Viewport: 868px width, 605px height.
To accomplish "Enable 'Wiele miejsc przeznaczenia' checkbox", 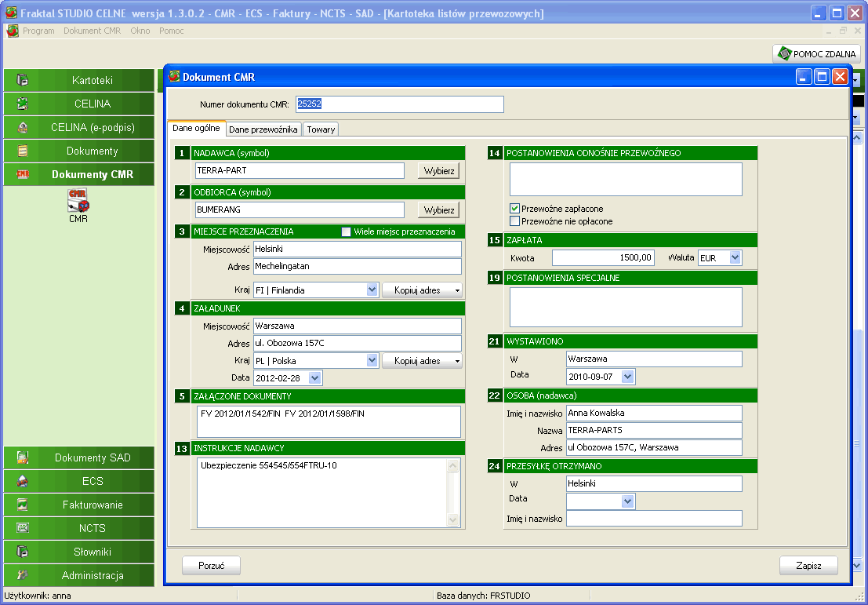I will (346, 231).
